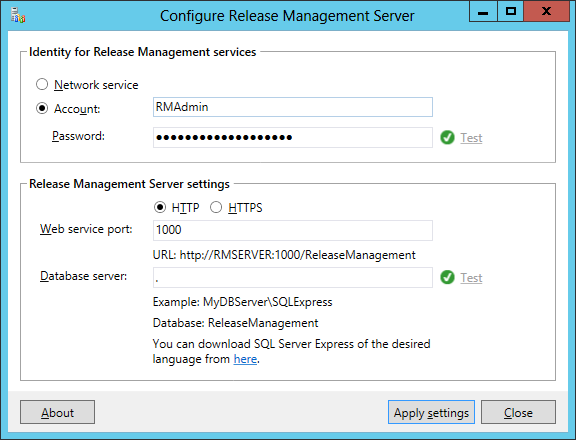Open the About dialog

pos(57,412)
